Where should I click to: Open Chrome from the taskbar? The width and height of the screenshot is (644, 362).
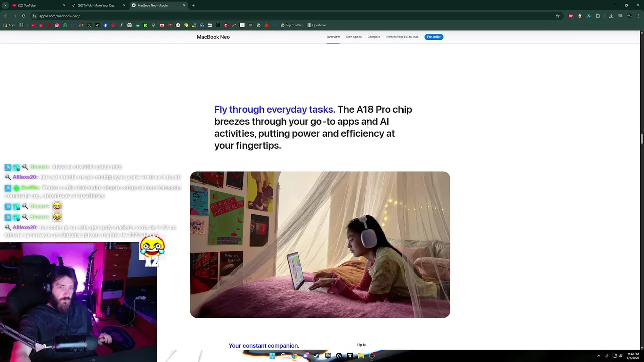294,356
